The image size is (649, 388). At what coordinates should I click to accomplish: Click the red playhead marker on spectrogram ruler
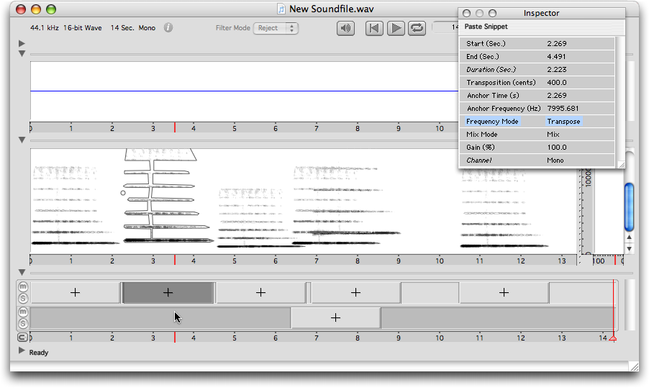coord(175,260)
